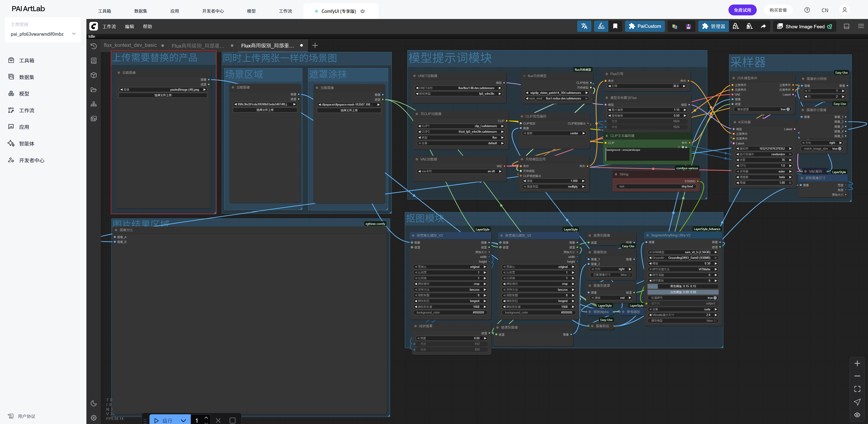Image resolution: width=868 pixels, height=424 pixels.
Task: Open run button dropdown arrow
Action: (183, 420)
